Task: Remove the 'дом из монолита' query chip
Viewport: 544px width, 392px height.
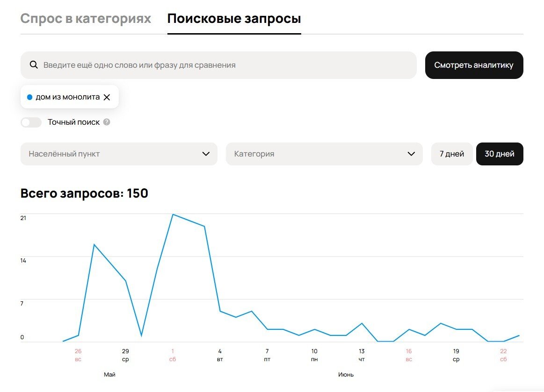Action: (x=107, y=97)
